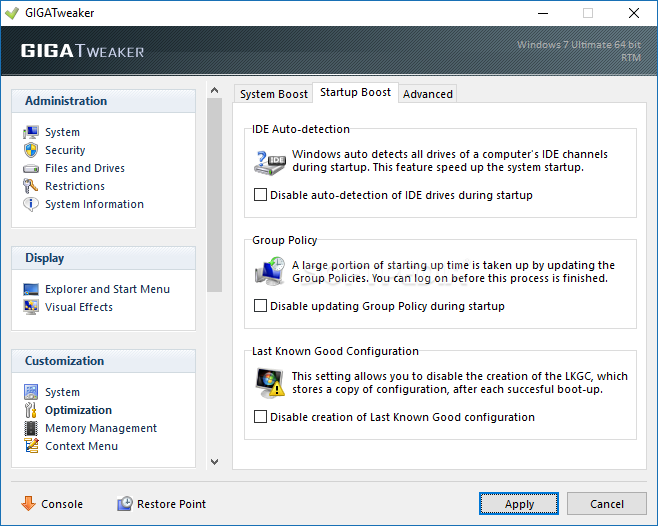Open Memory Management settings

tap(101, 428)
